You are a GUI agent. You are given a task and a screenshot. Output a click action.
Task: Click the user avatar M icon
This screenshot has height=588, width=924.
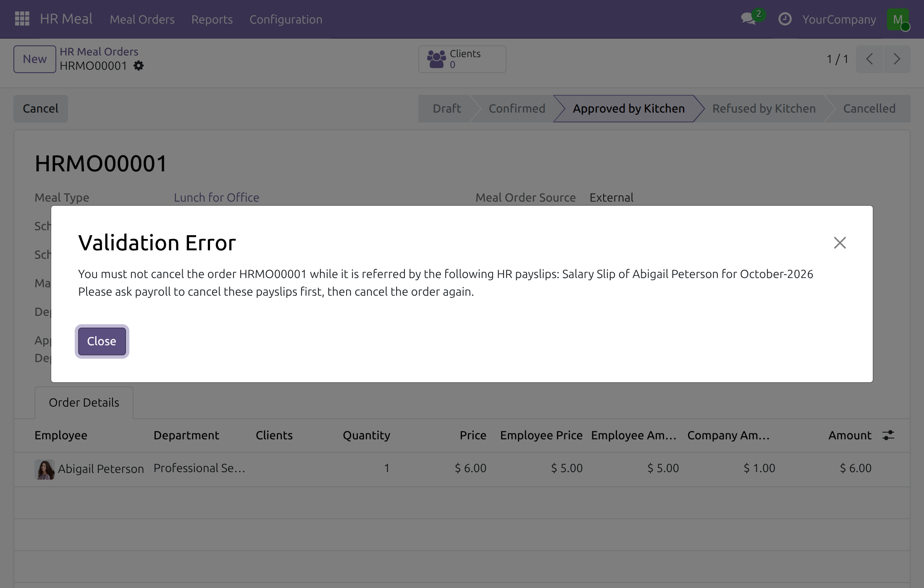(898, 19)
